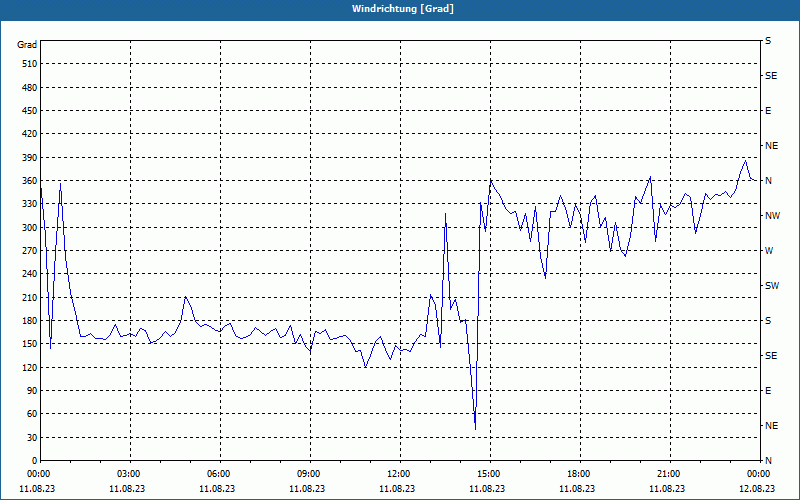Select the 390 value on the left axis

(x=30, y=158)
